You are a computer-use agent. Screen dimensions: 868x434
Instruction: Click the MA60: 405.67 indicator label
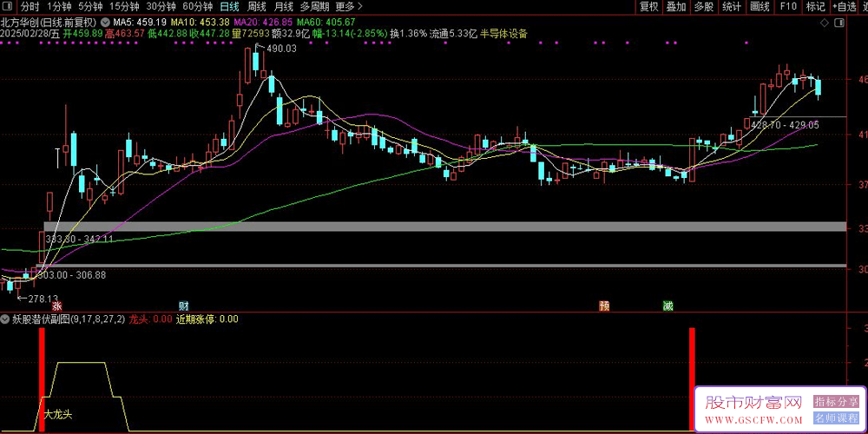pos(326,23)
